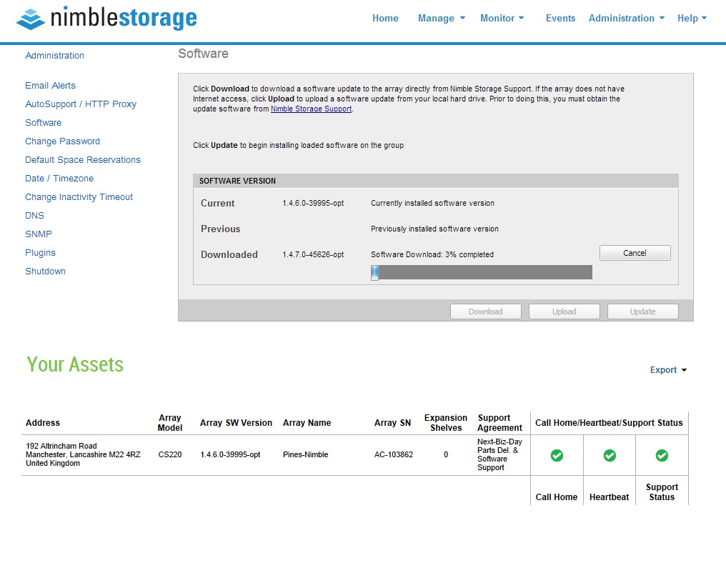The width and height of the screenshot is (726, 588).
Task: Open AutoSupport / HTTP Proxy settings
Action: (81, 104)
